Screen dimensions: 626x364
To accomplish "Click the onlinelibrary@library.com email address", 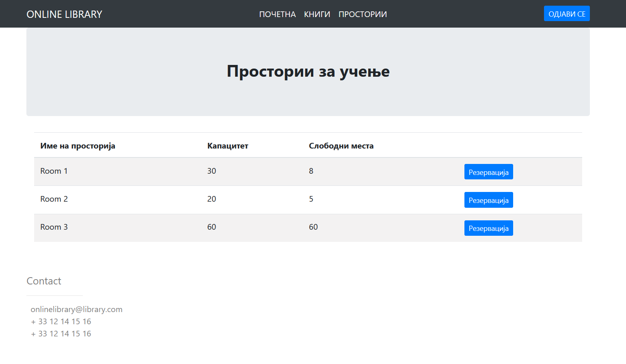I will (x=76, y=309).
